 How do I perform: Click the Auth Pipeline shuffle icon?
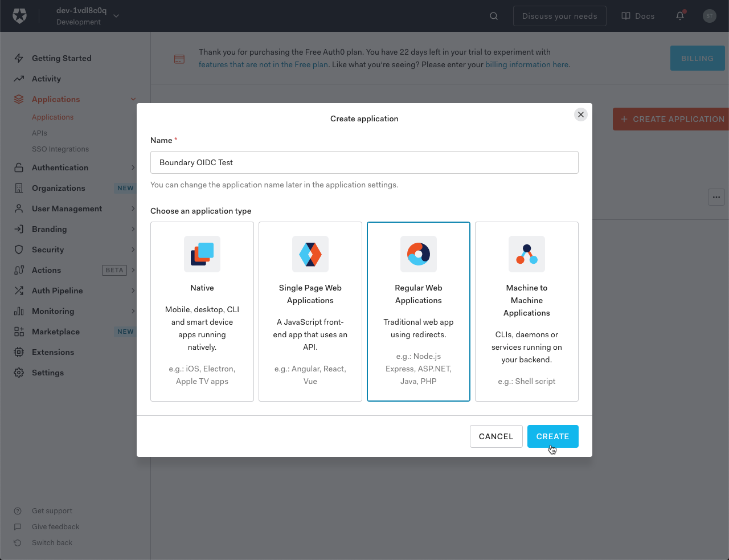click(x=19, y=291)
